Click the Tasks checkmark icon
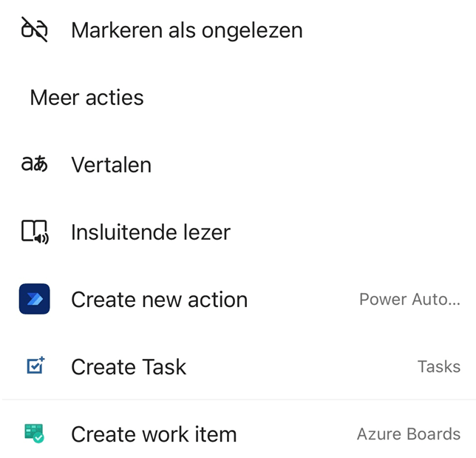The image size is (476, 458). (x=34, y=366)
